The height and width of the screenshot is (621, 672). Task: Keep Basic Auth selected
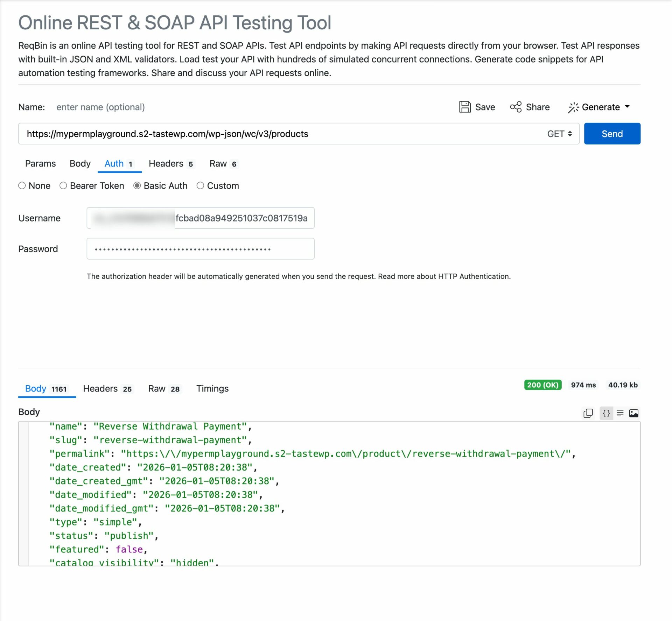tap(137, 186)
